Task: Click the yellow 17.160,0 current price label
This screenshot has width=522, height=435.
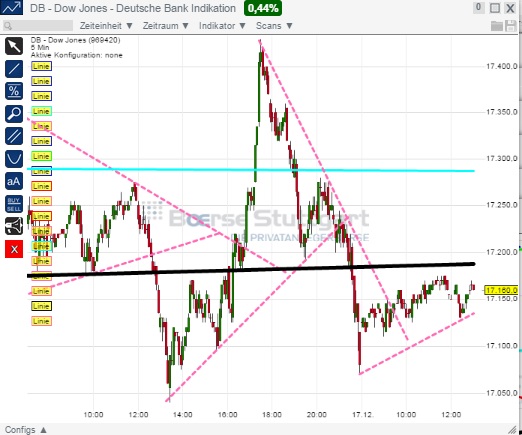Action: [501, 290]
